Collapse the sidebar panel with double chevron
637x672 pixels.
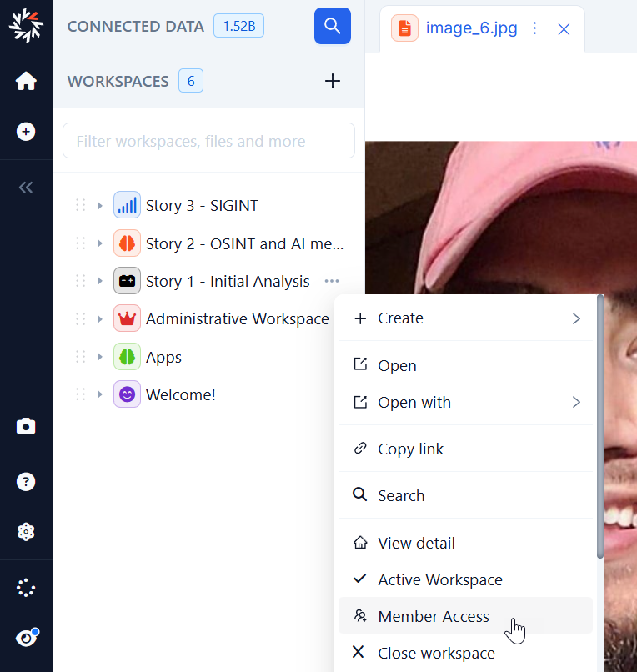pos(26,188)
